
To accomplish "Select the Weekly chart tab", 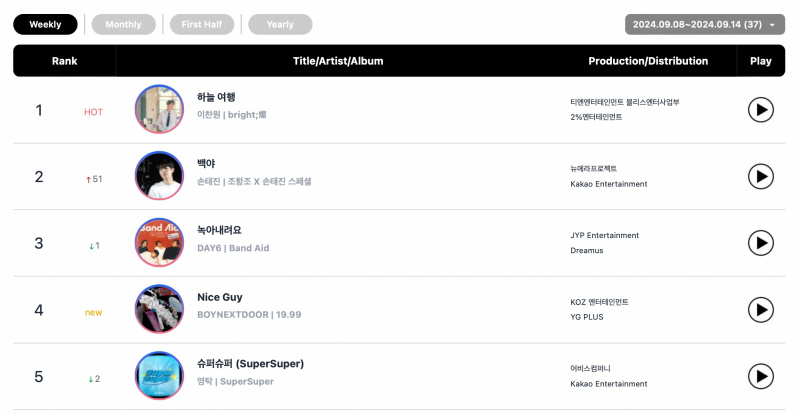I will coord(45,25).
